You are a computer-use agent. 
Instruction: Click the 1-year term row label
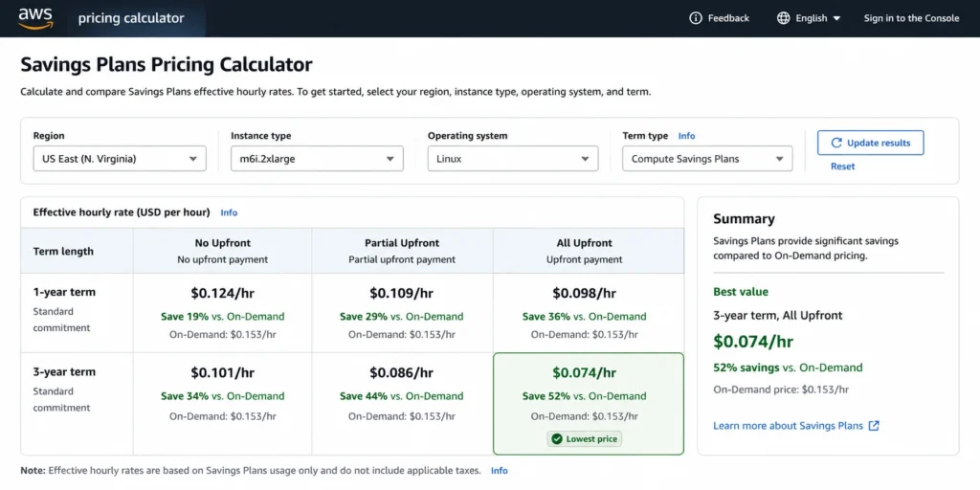coord(64,292)
